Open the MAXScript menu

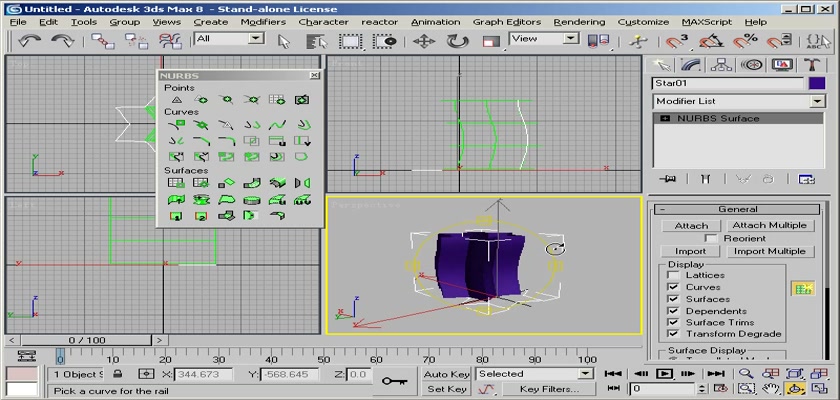click(707, 22)
